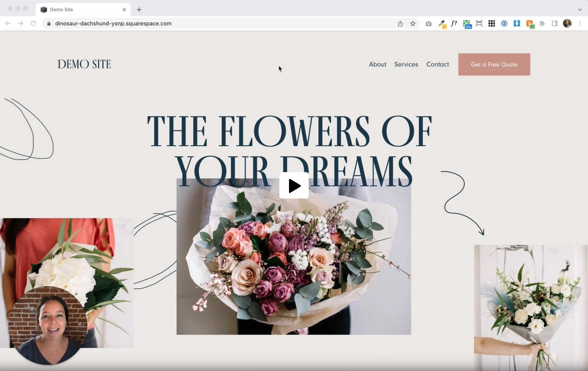Play the embedded demo video
Viewport: 588px width, 371px height.
pyautogui.click(x=294, y=185)
